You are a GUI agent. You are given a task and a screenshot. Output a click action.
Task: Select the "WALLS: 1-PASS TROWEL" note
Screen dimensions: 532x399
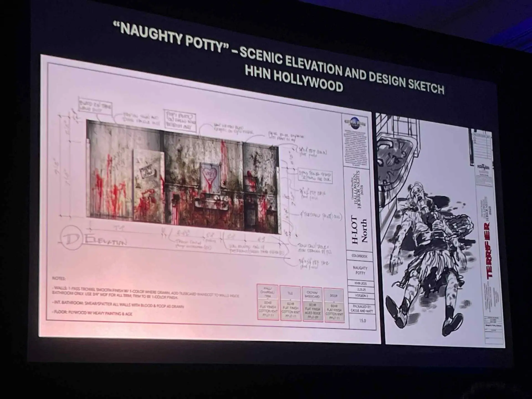[x=146, y=293]
